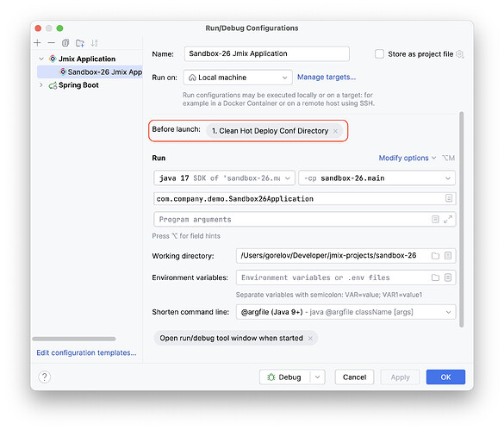This screenshot has height=430, width=504.
Task: Edit environment variables list icon
Action: point(448,277)
